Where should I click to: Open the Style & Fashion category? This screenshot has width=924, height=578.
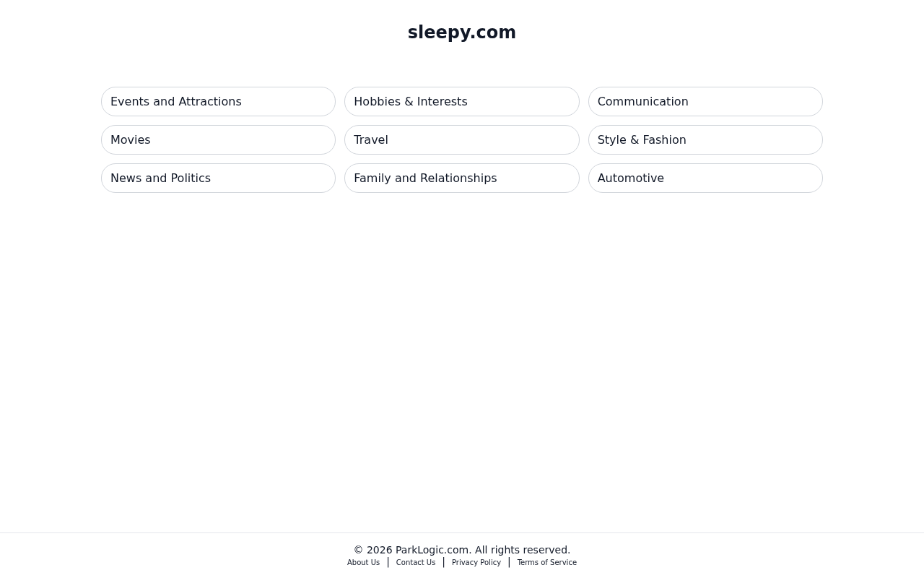[705, 140]
